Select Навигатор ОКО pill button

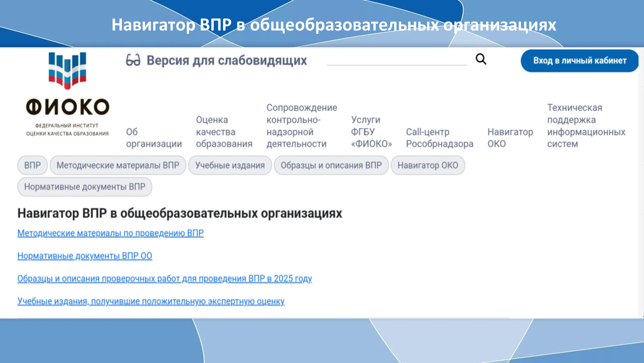point(428,165)
